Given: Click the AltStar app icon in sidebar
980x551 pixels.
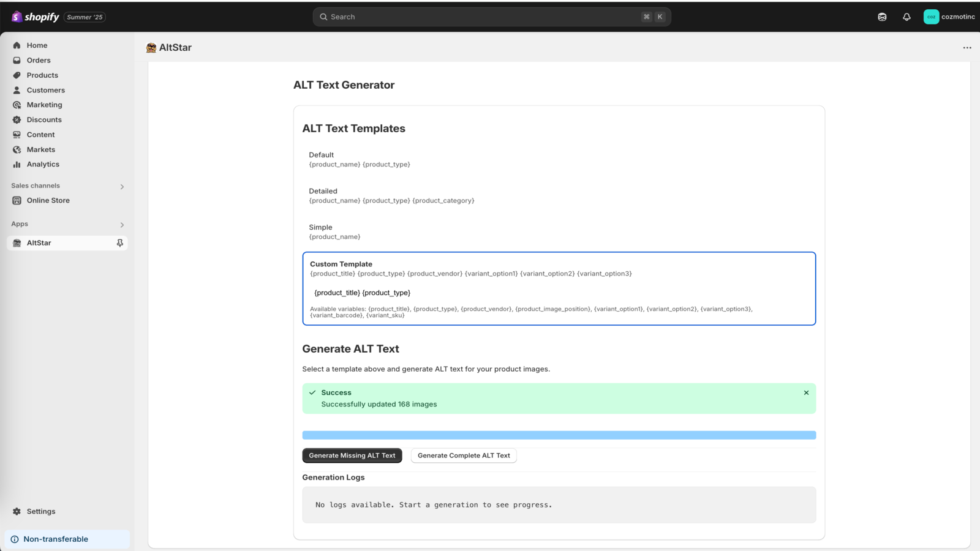Looking at the screenshot, I should [x=17, y=243].
